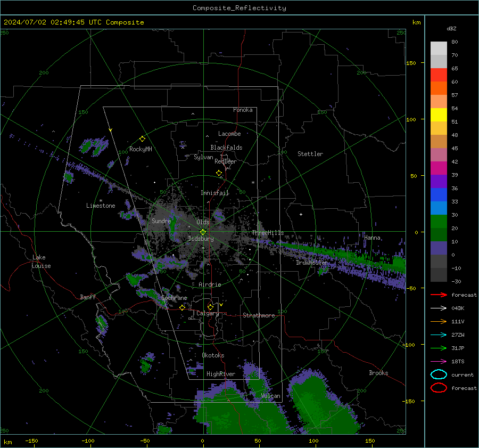Click the cyan current ellipse in legend
The height and width of the screenshot is (448, 479).
[x=439, y=374]
